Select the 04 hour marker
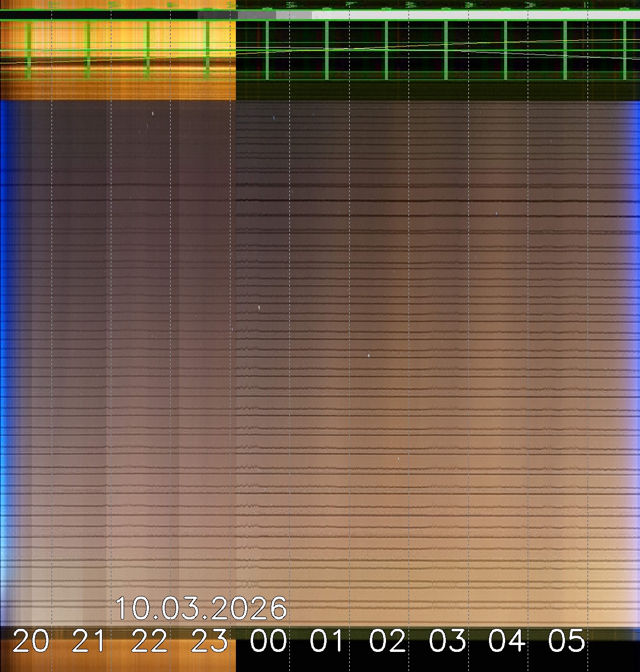This screenshot has width=640, height=672. pos(507,641)
